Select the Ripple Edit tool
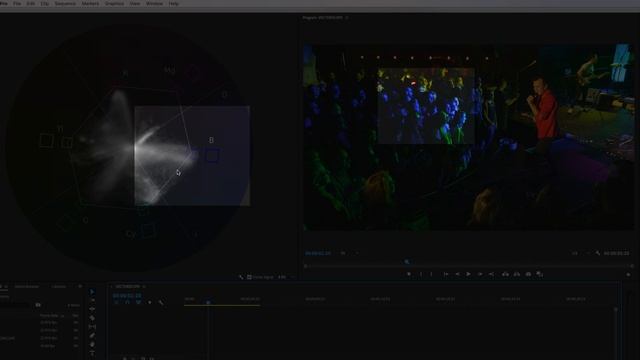640x360 pixels. click(x=92, y=309)
